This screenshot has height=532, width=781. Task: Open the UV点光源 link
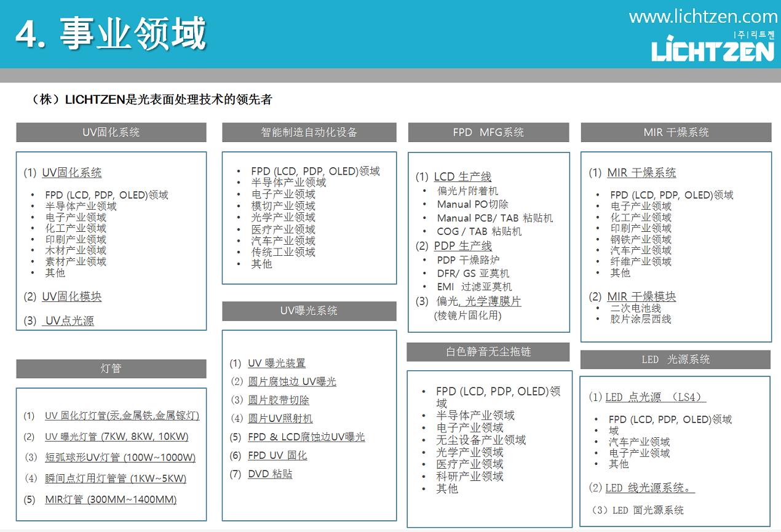pos(69,320)
